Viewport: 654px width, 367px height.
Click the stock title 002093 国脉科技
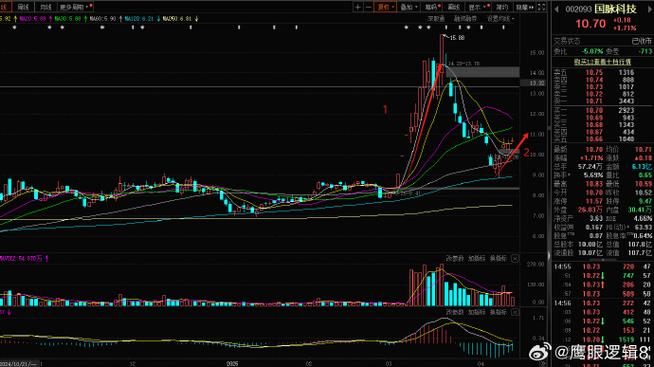click(x=601, y=9)
